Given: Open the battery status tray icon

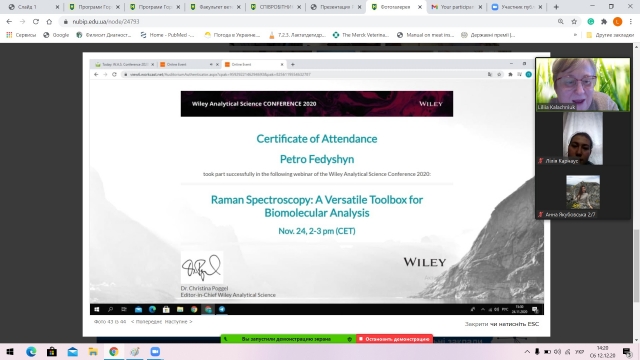Looking at the screenshot, I should [x=547, y=351].
